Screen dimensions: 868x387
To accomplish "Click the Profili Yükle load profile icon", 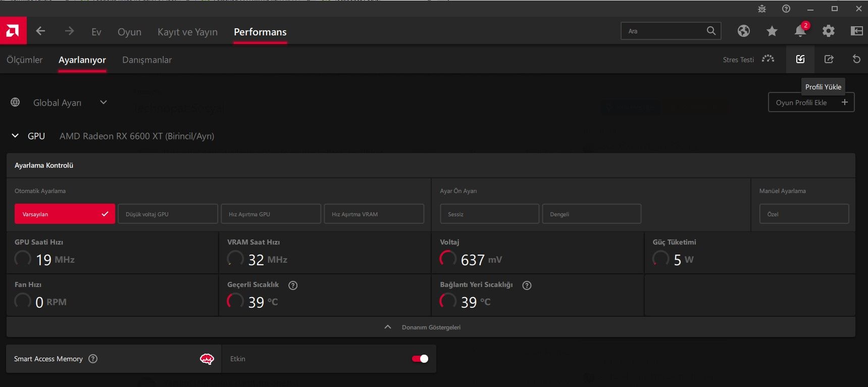I will click(x=800, y=59).
